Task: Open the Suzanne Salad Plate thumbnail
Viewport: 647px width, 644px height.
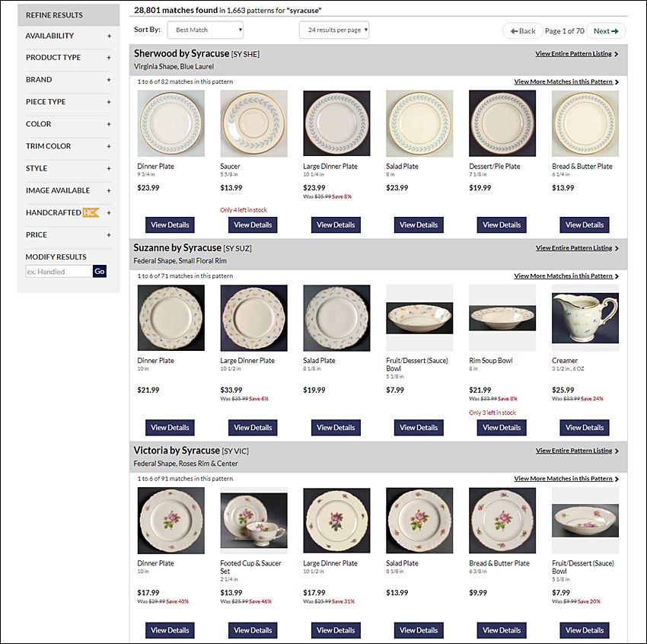Action: 336,318
